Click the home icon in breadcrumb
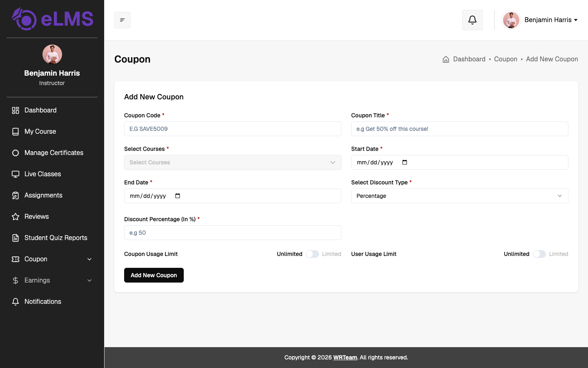 tap(446, 59)
